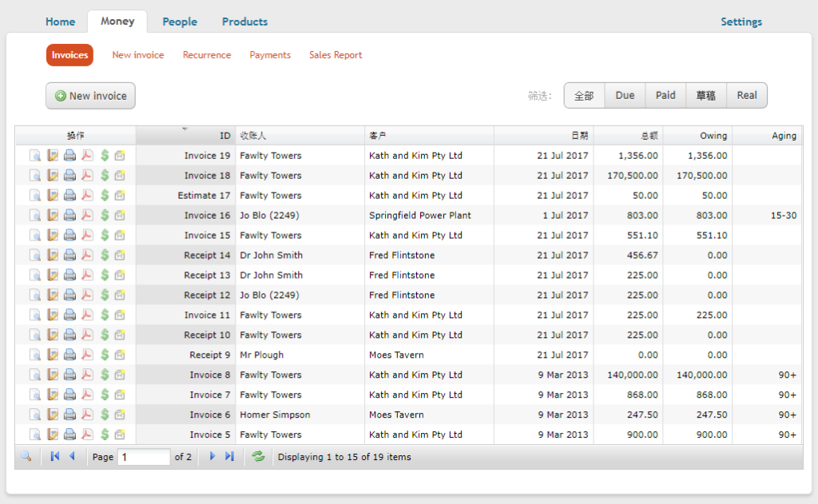Email Receipt 10 using the envelope icon
This screenshot has width=818, height=504.
coord(120,335)
